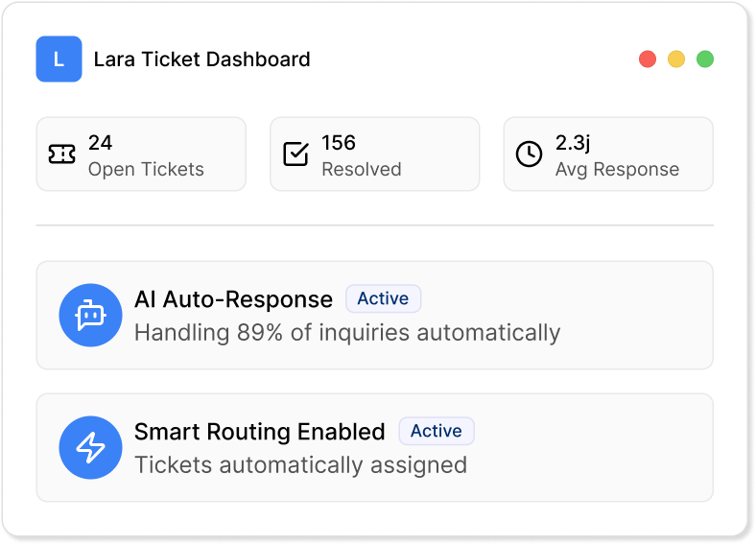Click the Smart Routing Enabled heading
Image resolution: width=756 pixels, height=545 pixels.
point(259,432)
